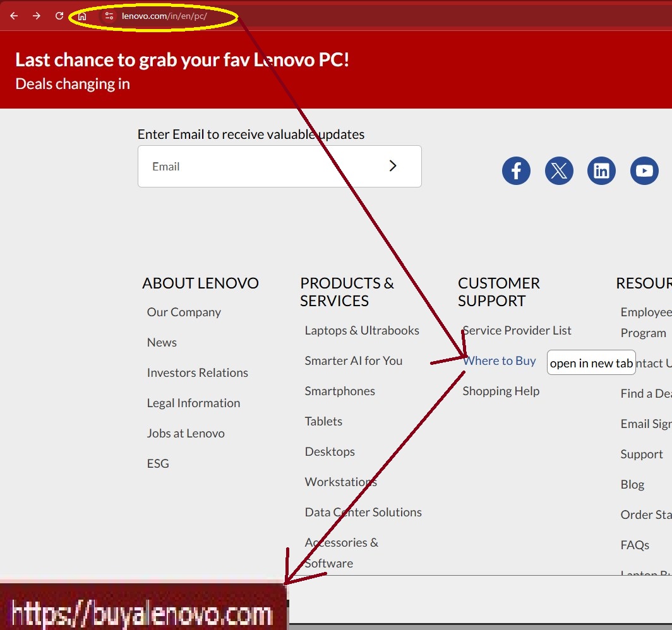Open Lenovo's YouTube icon
Viewport: 672px width, 630px height.
(x=644, y=171)
